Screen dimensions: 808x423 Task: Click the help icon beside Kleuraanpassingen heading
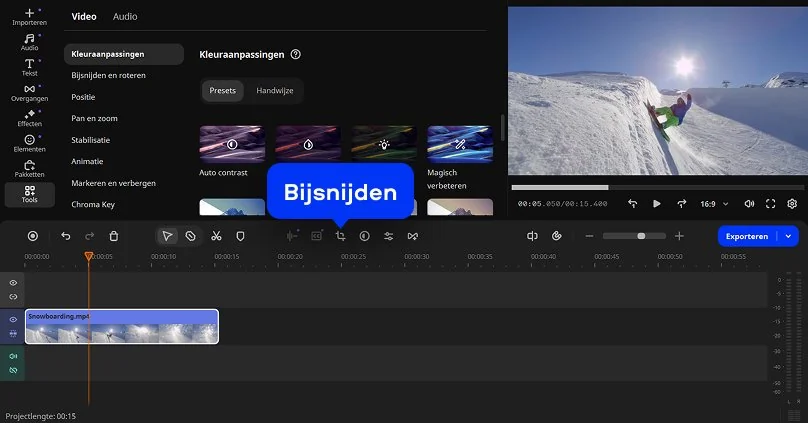point(295,54)
